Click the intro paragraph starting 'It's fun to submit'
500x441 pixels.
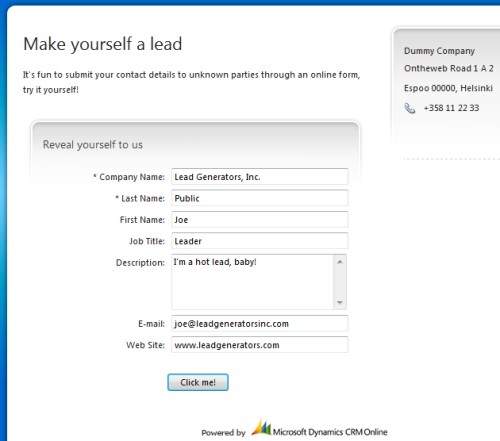(191, 82)
